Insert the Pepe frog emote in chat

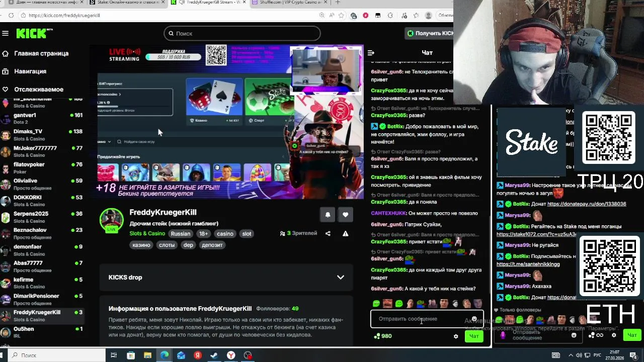coord(421,304)
